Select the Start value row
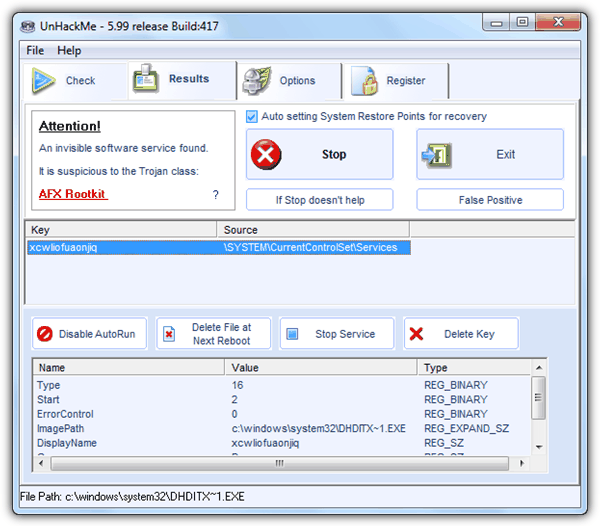 [282, 399]
